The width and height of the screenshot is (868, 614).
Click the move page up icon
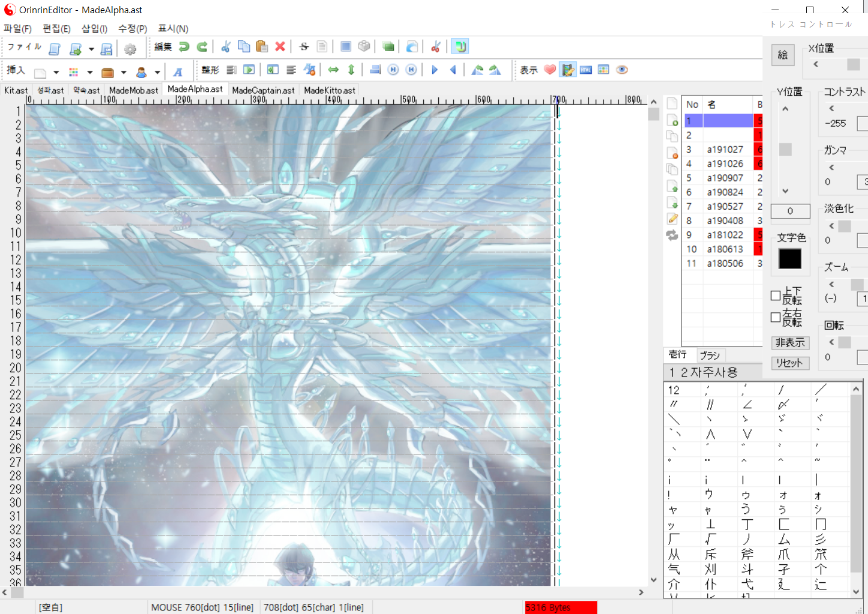(672, 186)
